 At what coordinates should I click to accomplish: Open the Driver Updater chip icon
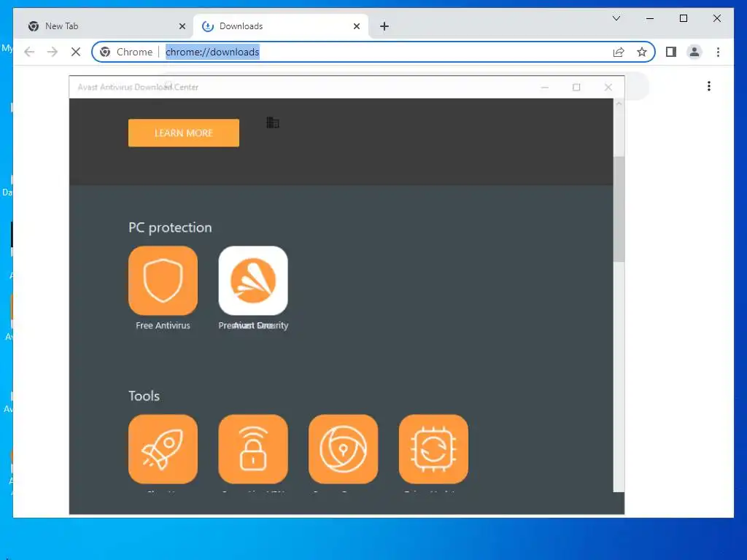click(x=433, y=449)
